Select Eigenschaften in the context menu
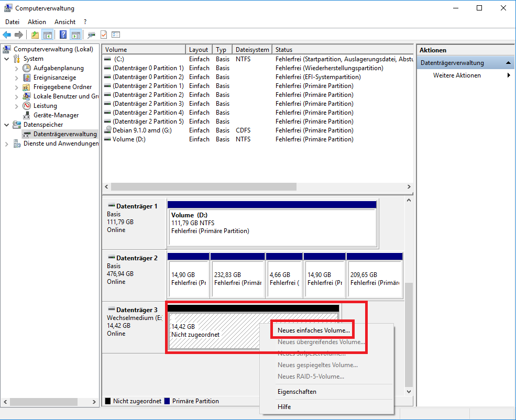 pyautogui.click(x=297, y=392)
